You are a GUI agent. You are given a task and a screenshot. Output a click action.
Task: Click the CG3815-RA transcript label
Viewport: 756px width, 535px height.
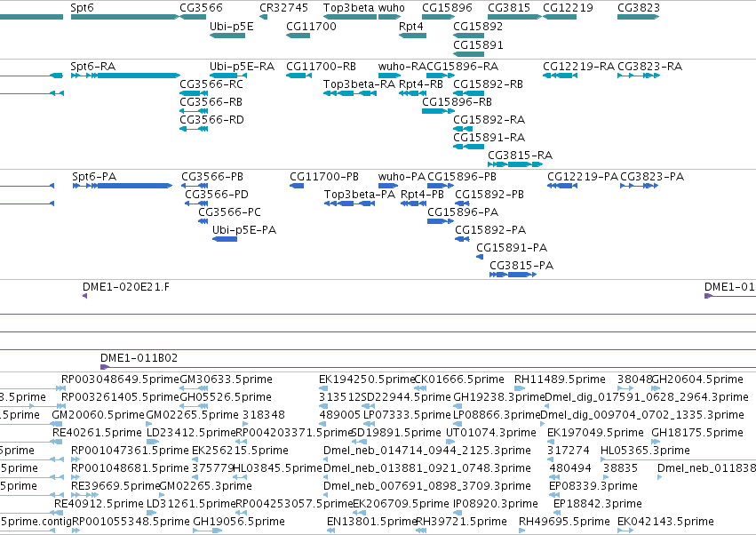coord(521,155)
